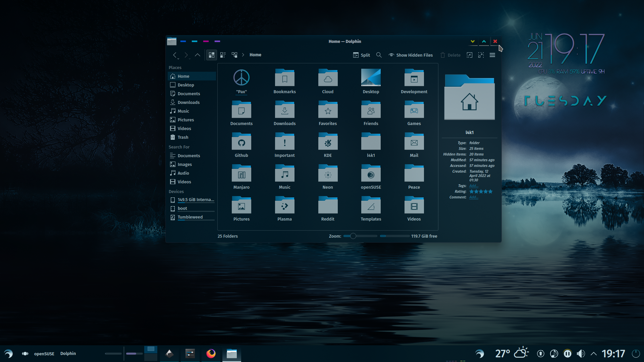Screen dimensions: 644x362
Task: Open the search magnifier in Dolphin toolbar
Action: coord(379,55)
